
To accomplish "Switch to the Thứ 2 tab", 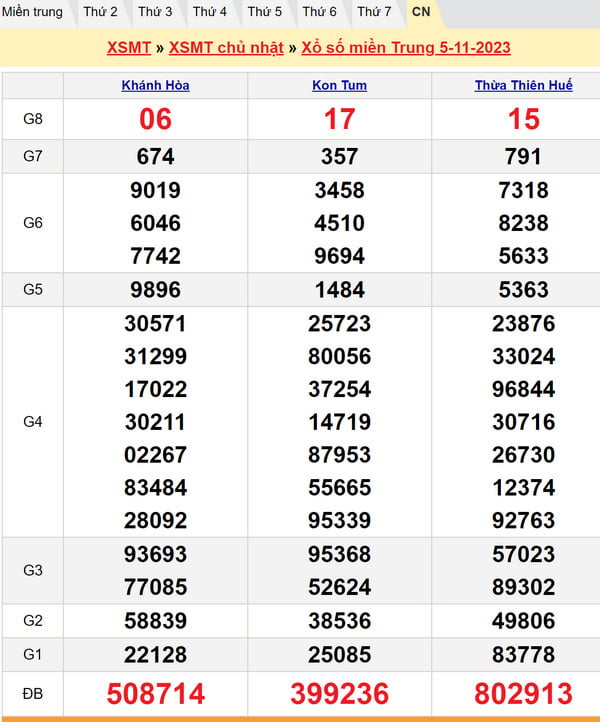I will [100, 12].
